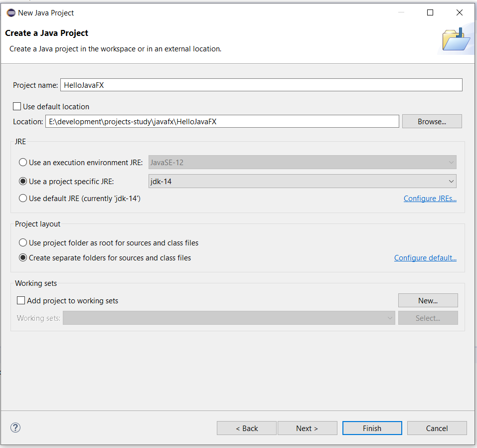Screen dimensions: 477x448
Task: Open the Configure JREs... link
Action: 430,199
